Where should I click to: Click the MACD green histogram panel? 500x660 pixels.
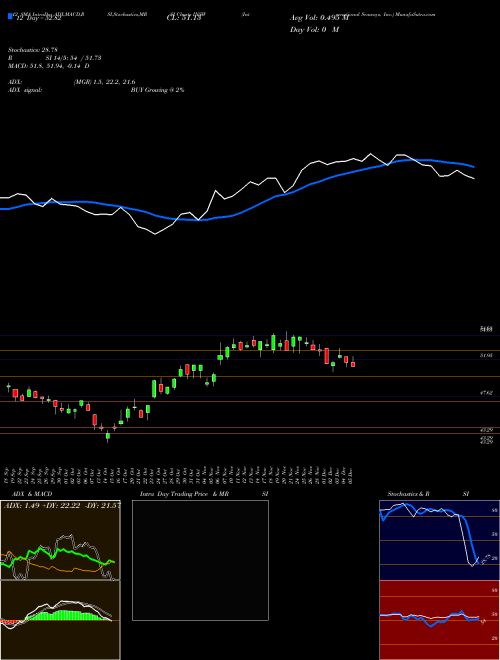point(60,620)
